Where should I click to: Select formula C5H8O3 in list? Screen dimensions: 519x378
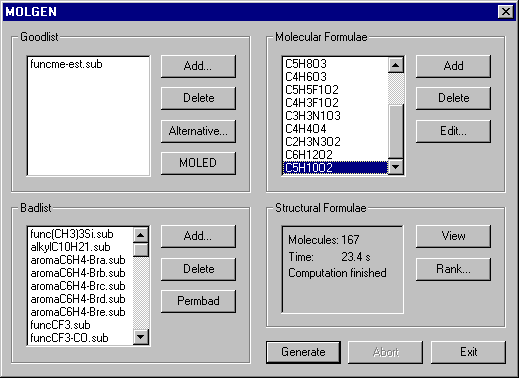(x=335, y=64)
